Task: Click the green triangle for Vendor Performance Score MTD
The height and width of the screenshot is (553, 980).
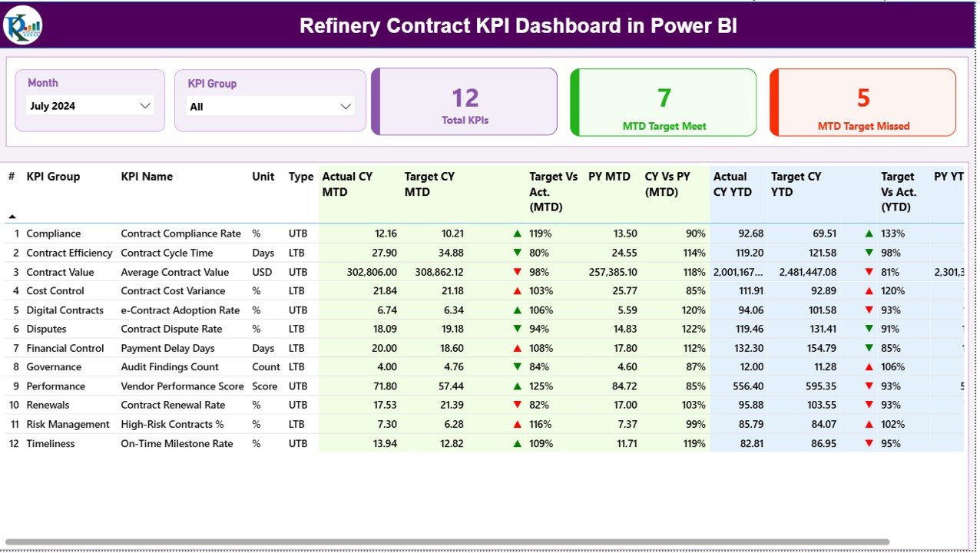Action: [517, 386]
